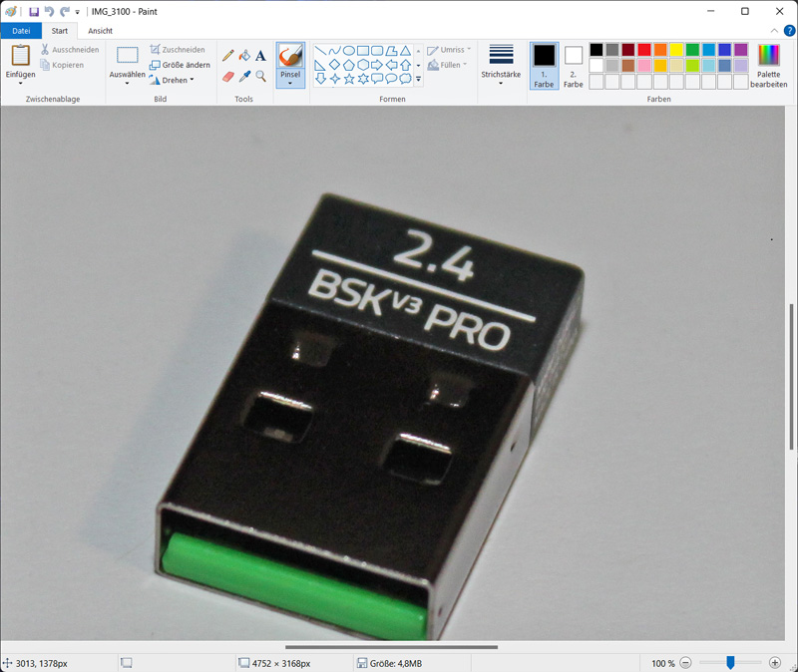Choose the polygon shape
The width and height of the screenshot is (798, 672).
click(391, 51)
